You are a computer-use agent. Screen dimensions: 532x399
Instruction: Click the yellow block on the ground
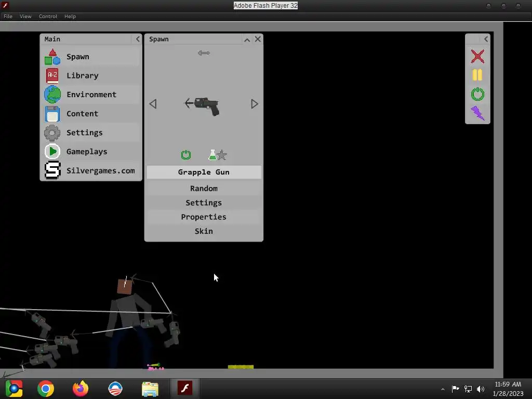coord(241,367)
